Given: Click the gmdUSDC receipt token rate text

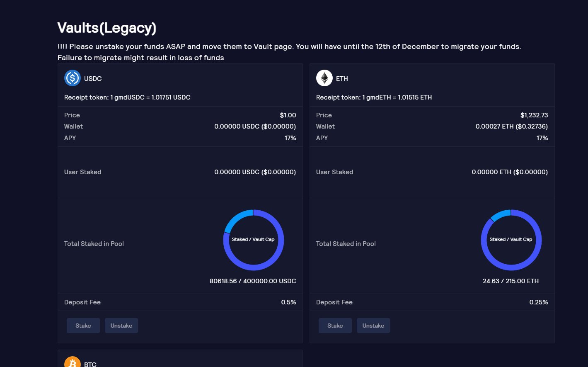Looking at the screenshot, I should [x=127, y=97].
